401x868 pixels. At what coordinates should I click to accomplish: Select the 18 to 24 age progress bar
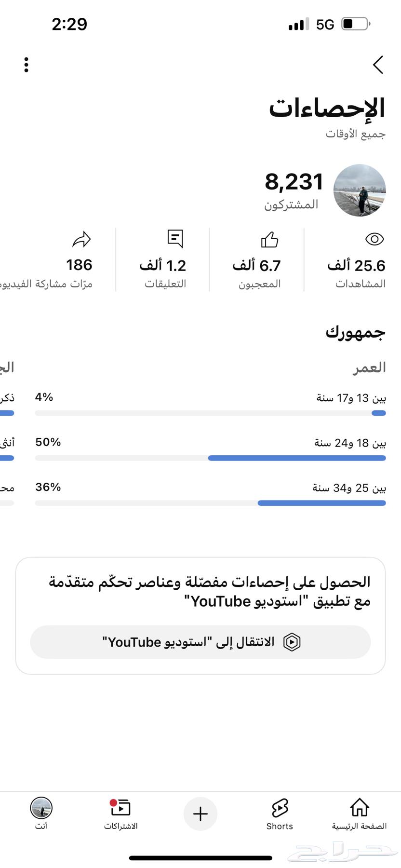[x=210, y=458]
